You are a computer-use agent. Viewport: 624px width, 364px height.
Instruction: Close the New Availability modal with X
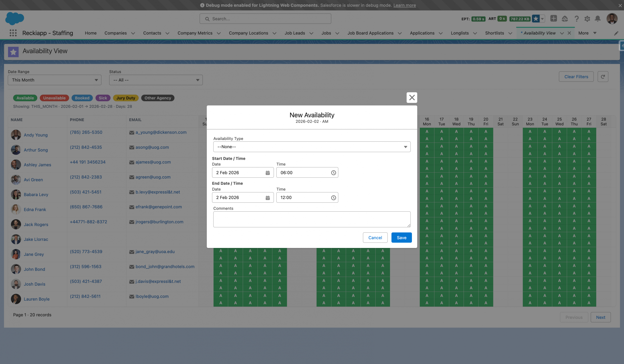click(411, 98)
